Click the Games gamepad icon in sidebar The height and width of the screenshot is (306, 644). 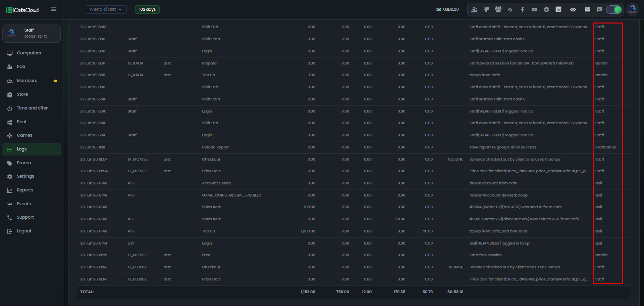point(10,135)
